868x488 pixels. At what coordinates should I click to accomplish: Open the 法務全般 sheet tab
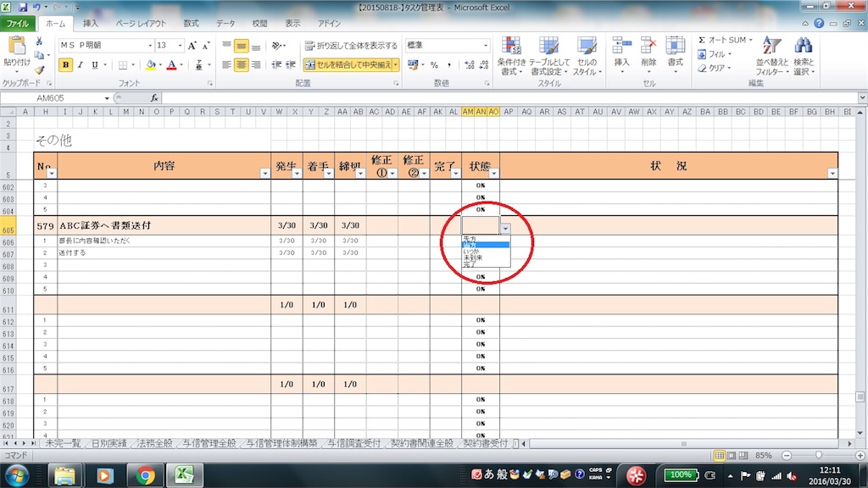tap(154, 444)
